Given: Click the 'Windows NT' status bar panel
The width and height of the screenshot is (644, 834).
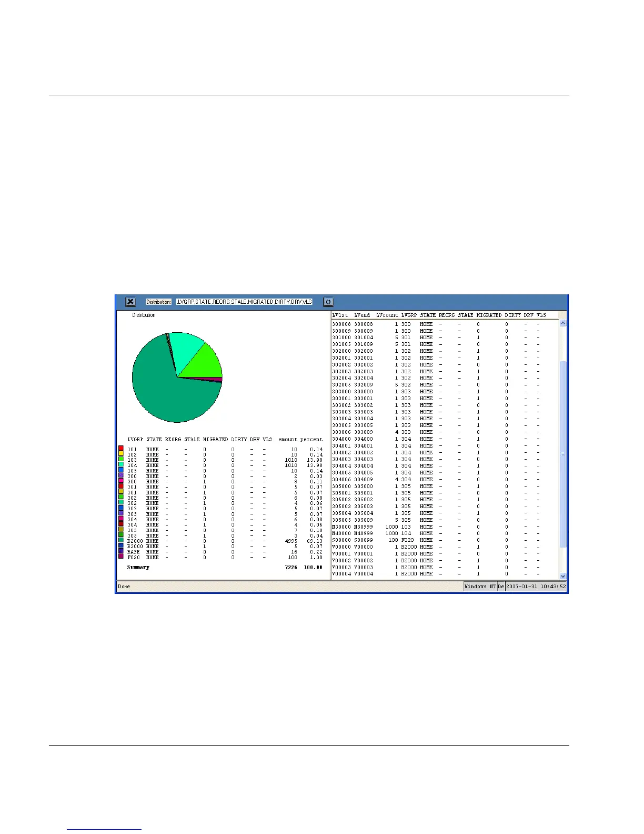Looking at the screenshot, I should point(480,587).
